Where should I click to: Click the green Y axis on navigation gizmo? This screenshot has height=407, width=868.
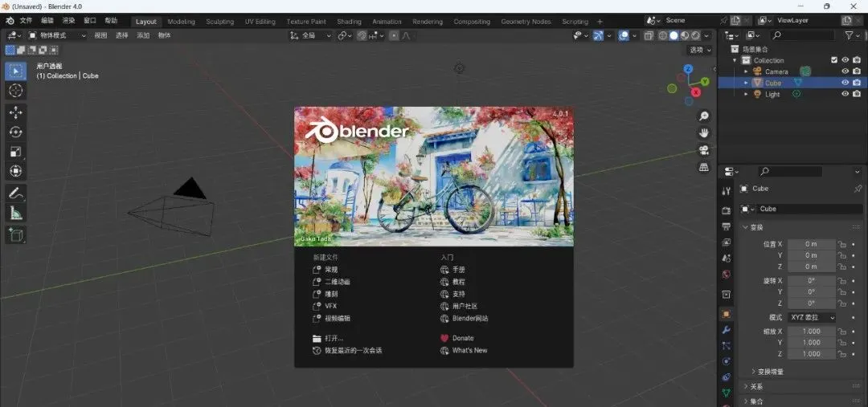(x=705, y=81)
